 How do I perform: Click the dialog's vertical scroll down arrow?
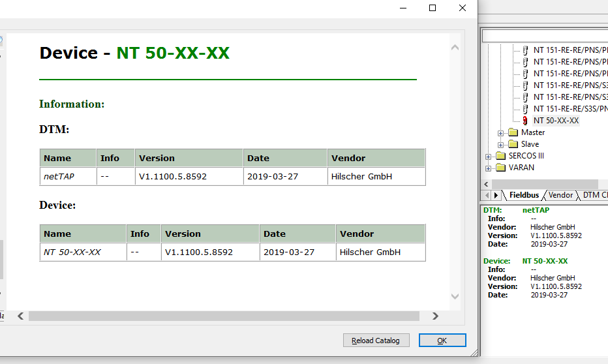coord(455,297)
